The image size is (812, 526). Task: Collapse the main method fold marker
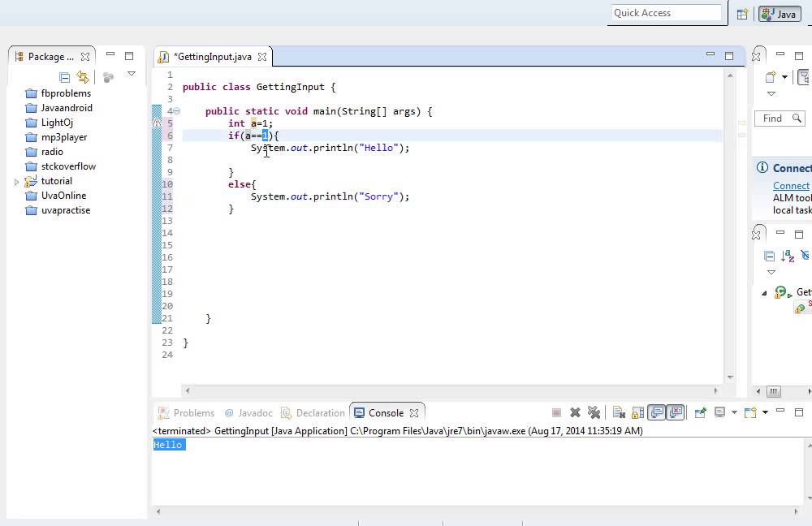click(176, 110)
